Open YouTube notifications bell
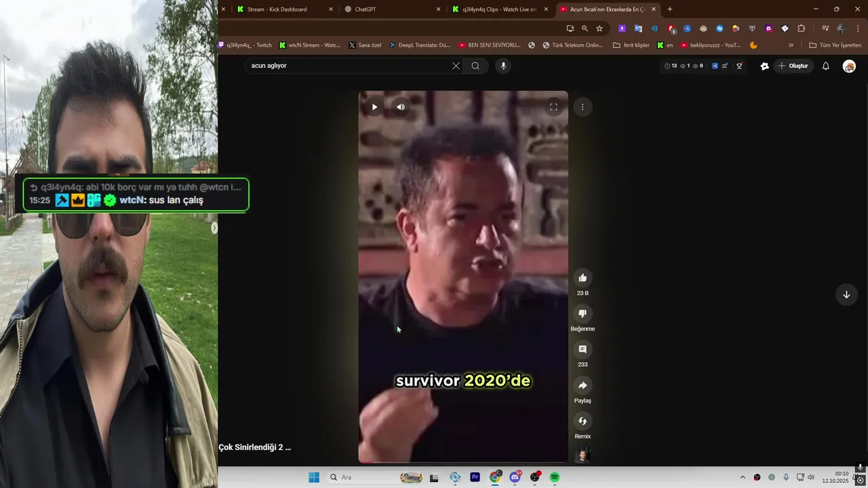Viewport: 868px width, 488px height. (826, 66)
